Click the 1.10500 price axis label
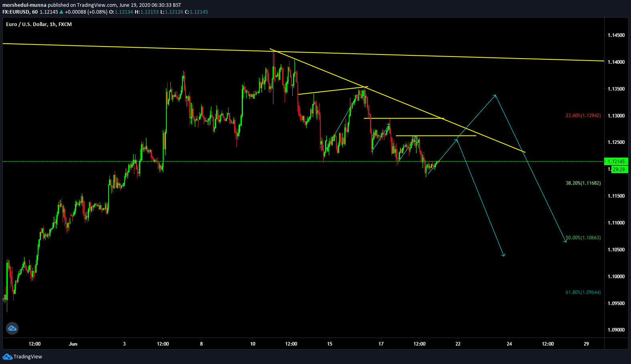This screenshot has width=631, height=364. tap(616, 250)
